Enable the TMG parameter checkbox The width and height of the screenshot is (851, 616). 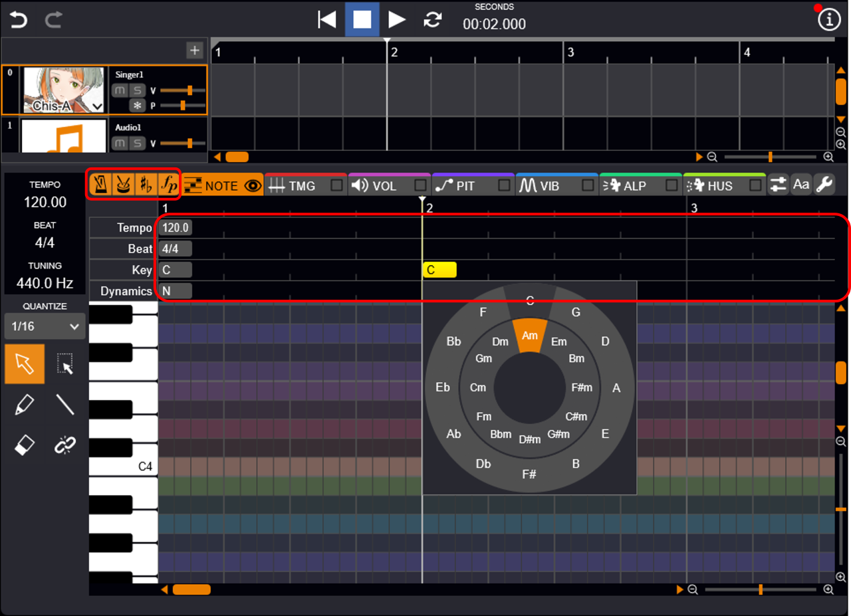pyautogui.click(x=337, y=185)
